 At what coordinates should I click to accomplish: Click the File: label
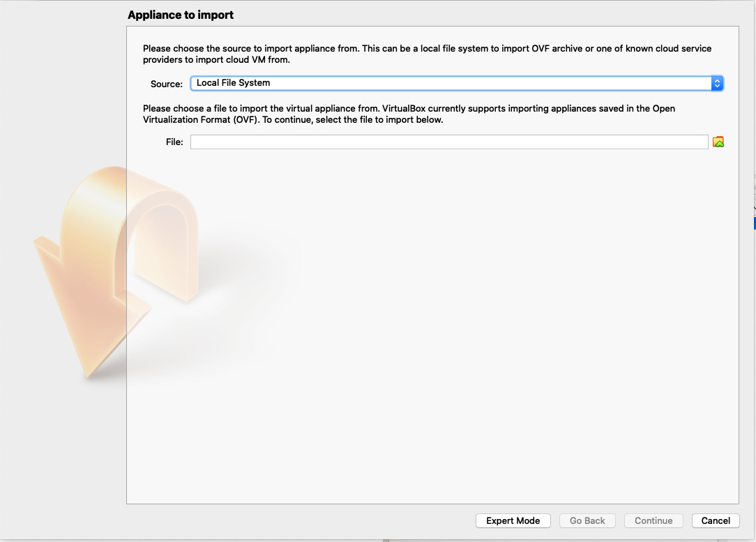tap(174, 142)
